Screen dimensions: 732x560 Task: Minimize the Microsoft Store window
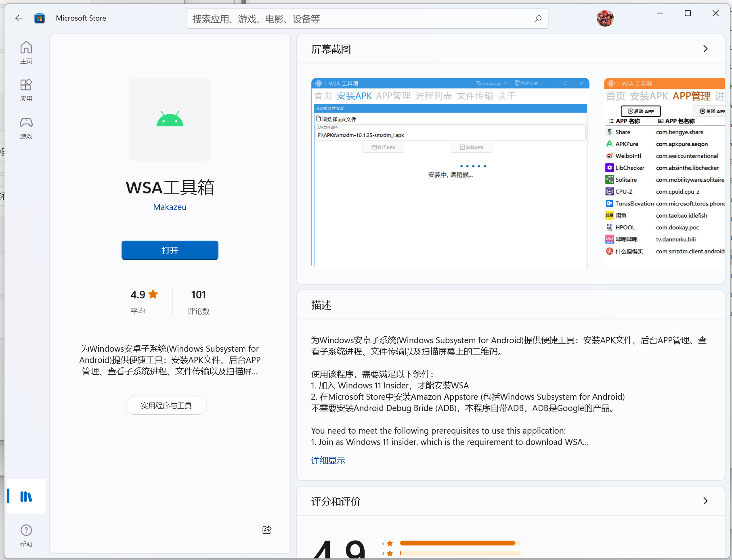(x=660, y=13)
